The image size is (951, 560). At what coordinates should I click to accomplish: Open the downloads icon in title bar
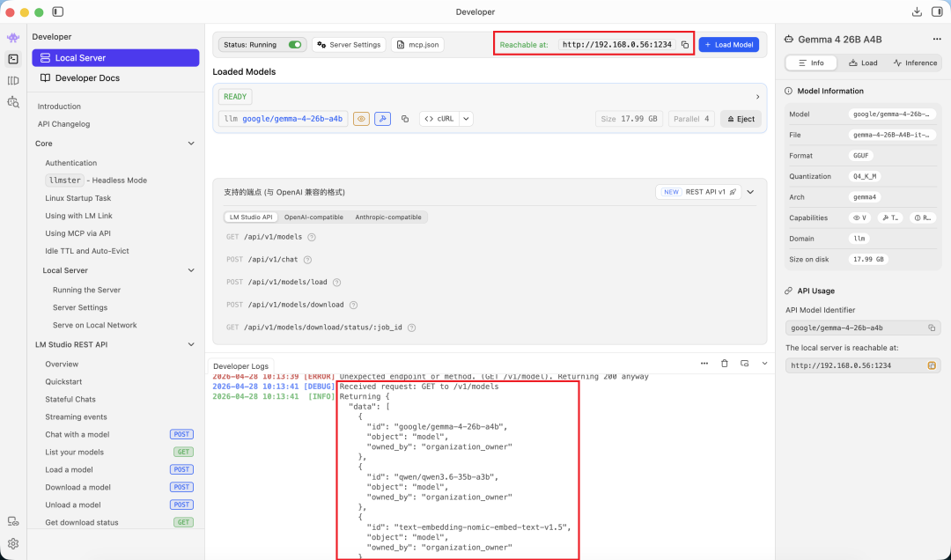pyautogui.click(x=917, y=12)
